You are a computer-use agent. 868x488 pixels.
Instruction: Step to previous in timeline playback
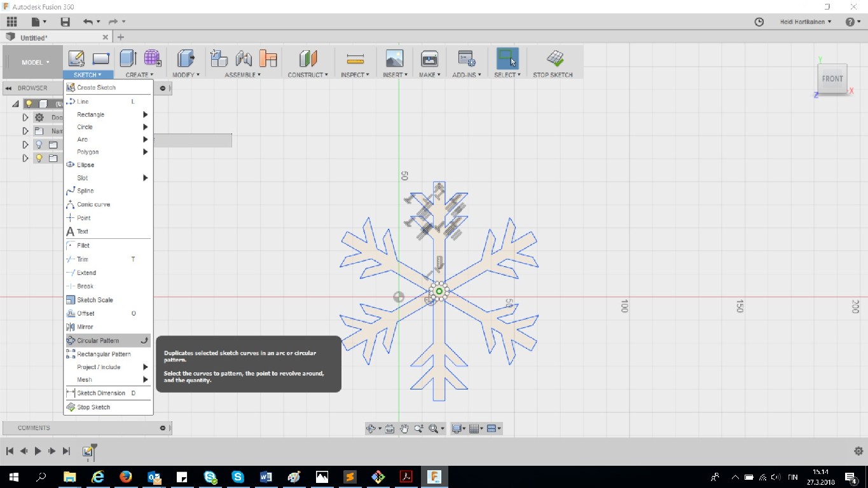(24, 451)
